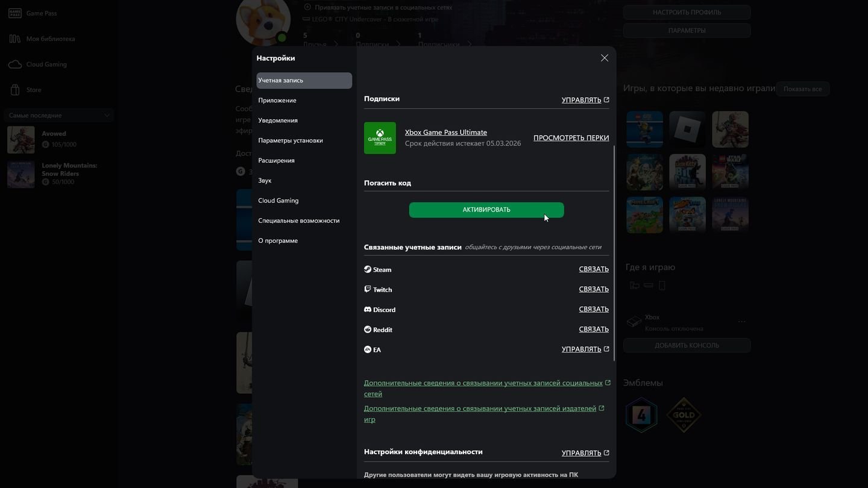868x488 pixels.
Task: Click the mobile phone device icon
Action: 662,286
